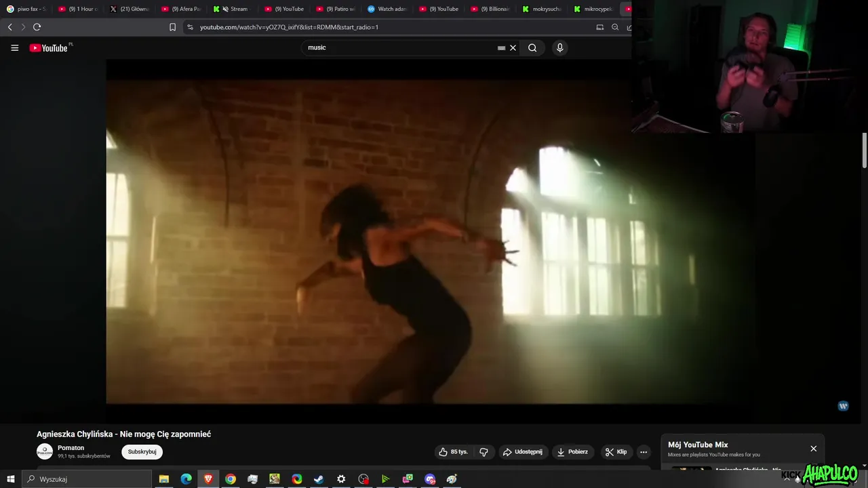This screenshot has height=488, width=868.
Task: Go back with the browser back arrow
Action: (x=9, y=27)
